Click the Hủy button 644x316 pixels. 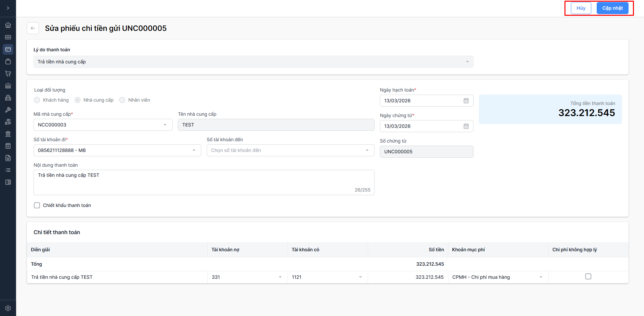tap(581, 8)
